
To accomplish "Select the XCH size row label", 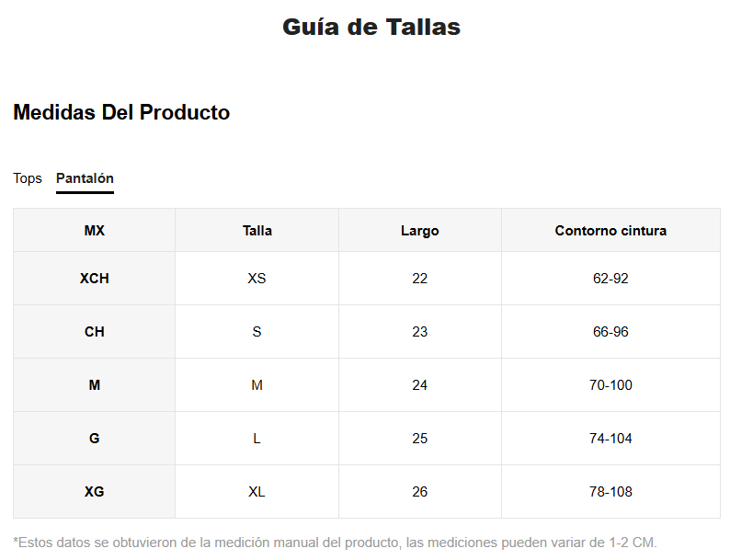I will [x=94, y=279].
